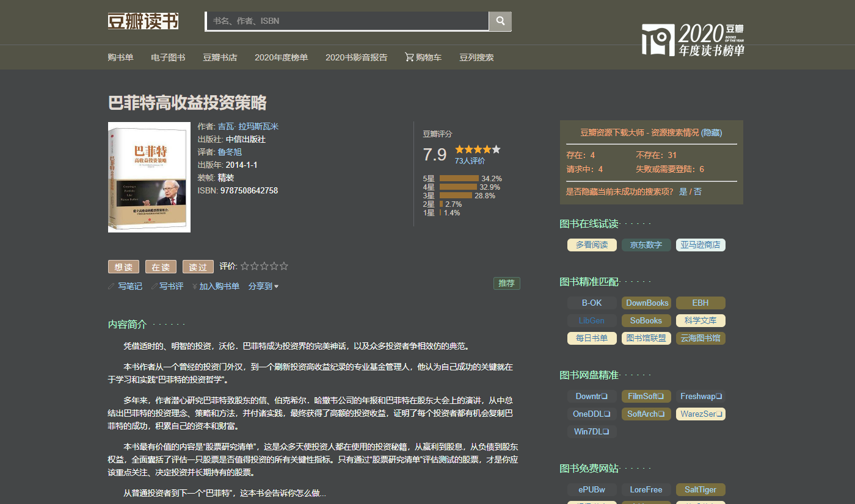Open the EBH book match
This screenshot has width=855, height=504.
tap(700, 303)
